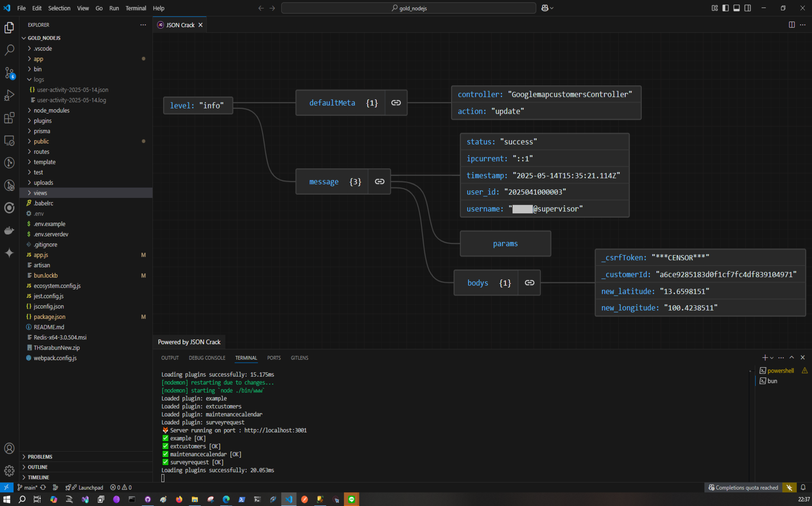This screenshot has width=812, height=506.
Task: Open the Search view in the activity bar
Action: point(10,50)
